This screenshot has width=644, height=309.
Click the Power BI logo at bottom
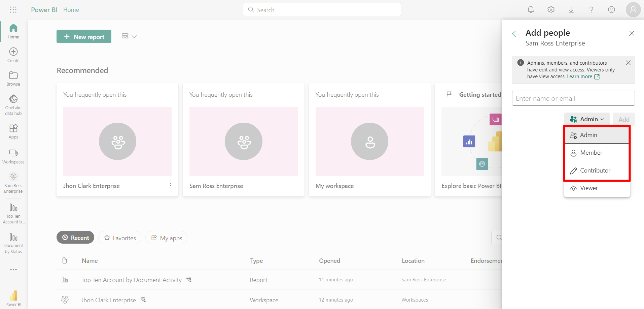pyautogui.click(x=13, y=298)
